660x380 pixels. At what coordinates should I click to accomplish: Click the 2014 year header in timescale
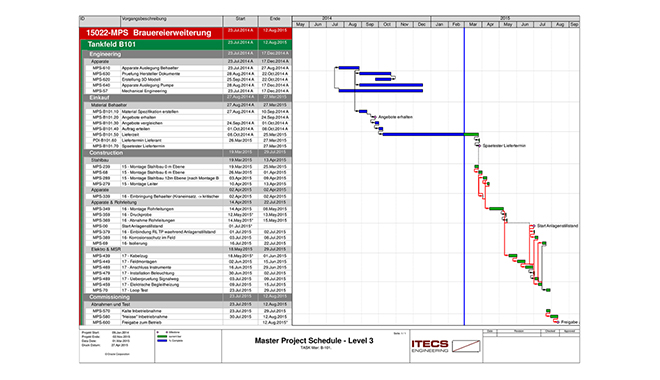point(327,19)
